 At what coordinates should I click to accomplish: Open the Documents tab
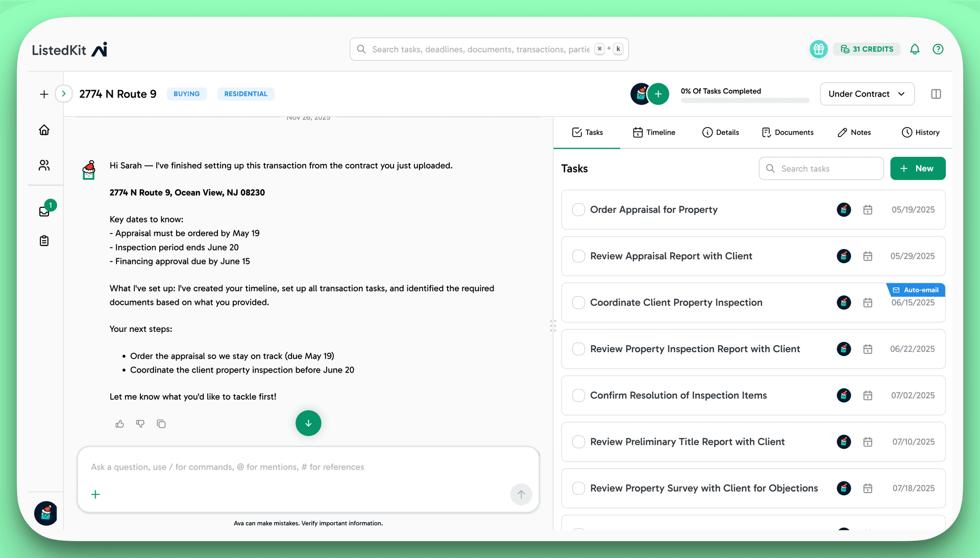pyautogui.click(x=788, y=132)
